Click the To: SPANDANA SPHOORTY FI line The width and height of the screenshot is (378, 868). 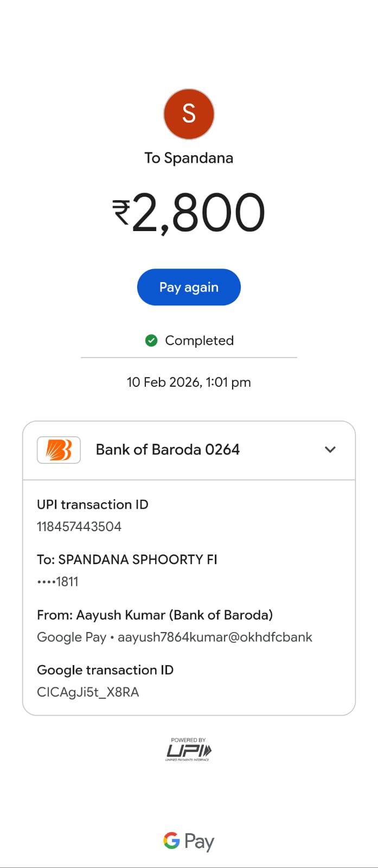127,560
